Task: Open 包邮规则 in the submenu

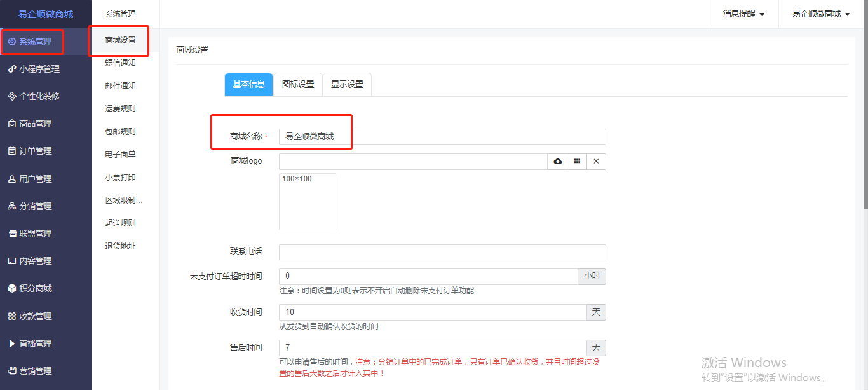Action: pyautogui.click(x=121, y=132)
